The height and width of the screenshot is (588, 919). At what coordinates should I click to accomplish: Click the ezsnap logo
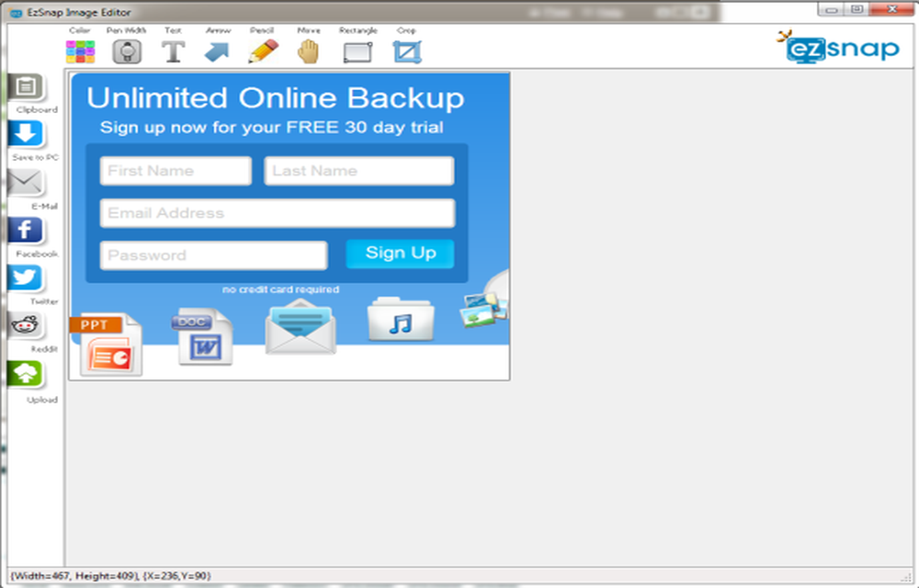pos(838,47)
